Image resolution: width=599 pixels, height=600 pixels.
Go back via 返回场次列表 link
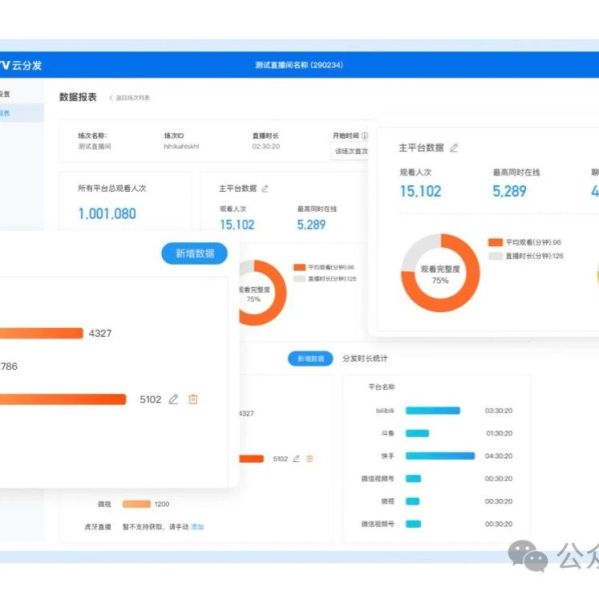click(130, 98)
